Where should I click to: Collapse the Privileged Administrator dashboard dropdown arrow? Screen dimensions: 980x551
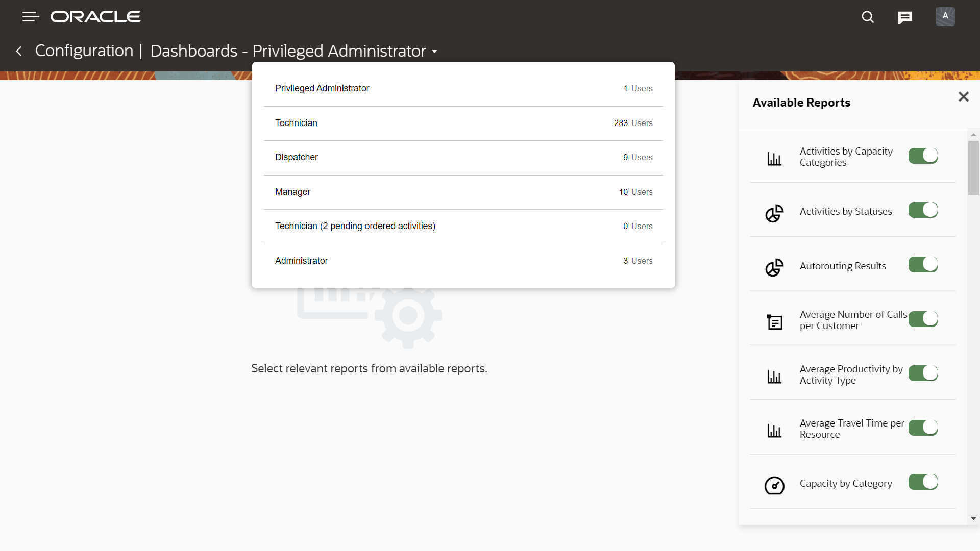click(x=434, y=52)
